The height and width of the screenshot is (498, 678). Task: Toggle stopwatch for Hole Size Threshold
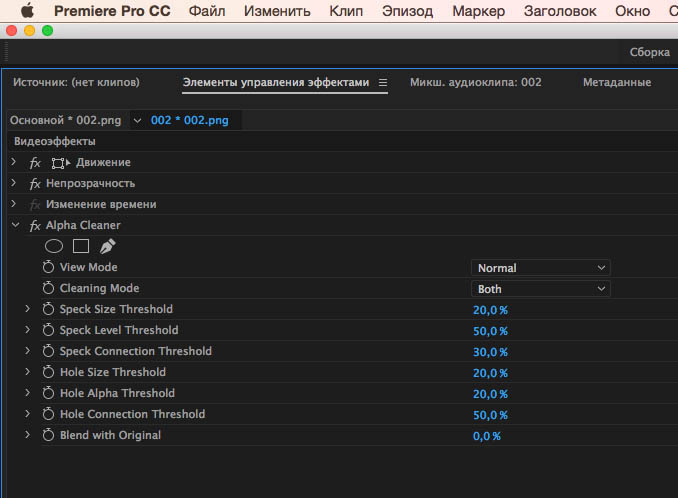coord(48,372)
